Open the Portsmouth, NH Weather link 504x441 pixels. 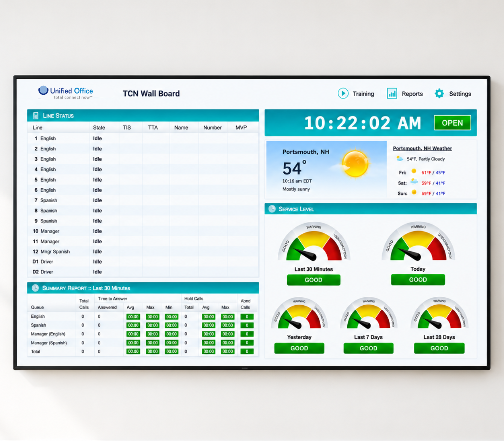[422, 149]
